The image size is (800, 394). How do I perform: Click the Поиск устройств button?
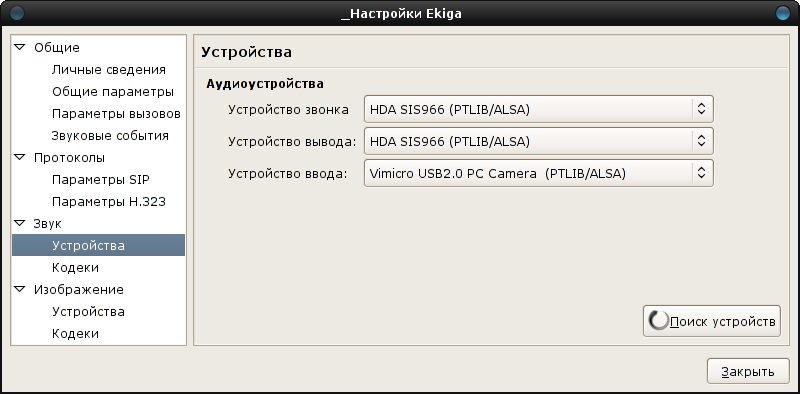(x=712, y=321)
